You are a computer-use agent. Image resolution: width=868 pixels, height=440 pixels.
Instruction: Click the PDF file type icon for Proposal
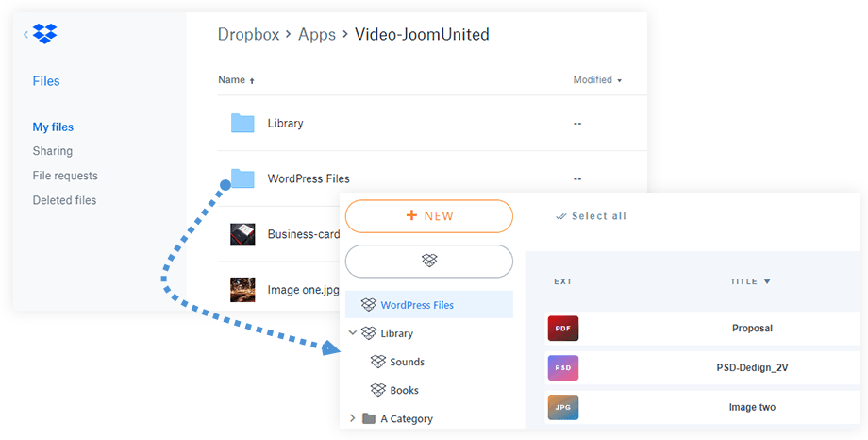pyautogui.click(x=562, y=329)
